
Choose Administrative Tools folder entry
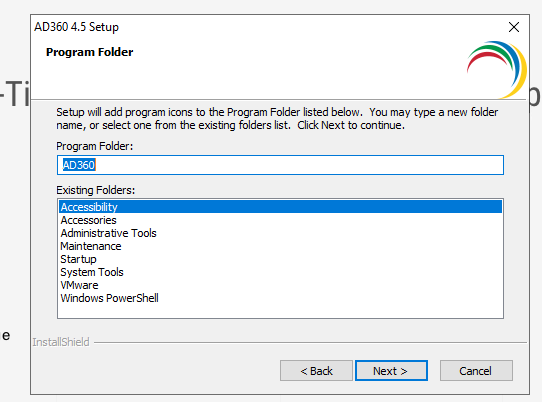[x=280, y=233]
